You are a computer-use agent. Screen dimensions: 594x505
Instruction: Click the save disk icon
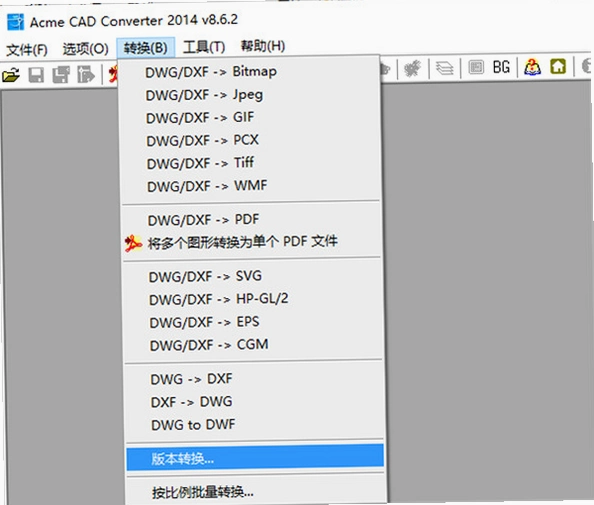coord(36,75)
